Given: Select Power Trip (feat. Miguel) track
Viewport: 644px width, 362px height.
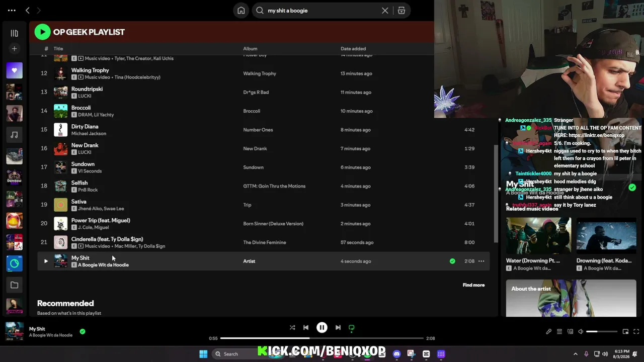Looking at the screenshot, I should click(x=101, y=220).
